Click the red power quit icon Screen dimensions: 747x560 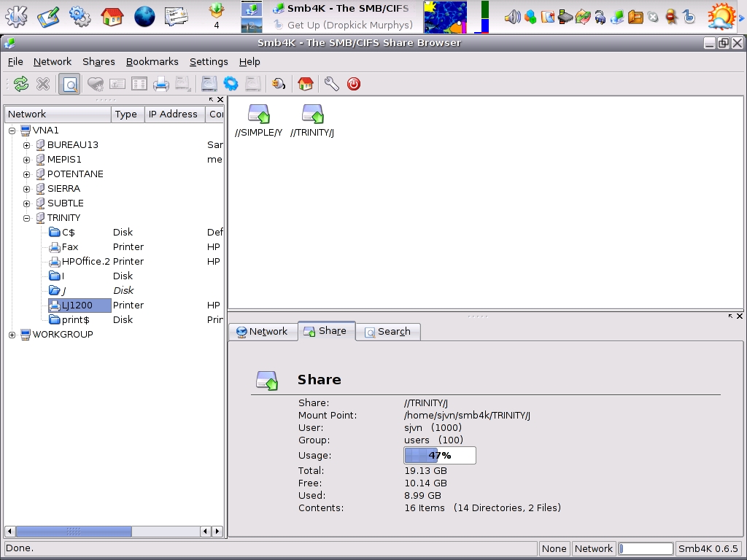point(354,84)
